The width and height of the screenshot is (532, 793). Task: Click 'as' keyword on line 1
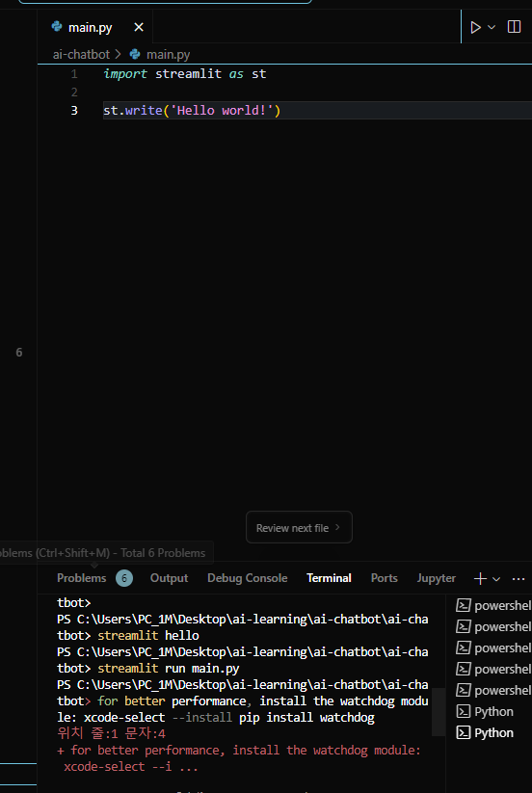click(236, 74)
